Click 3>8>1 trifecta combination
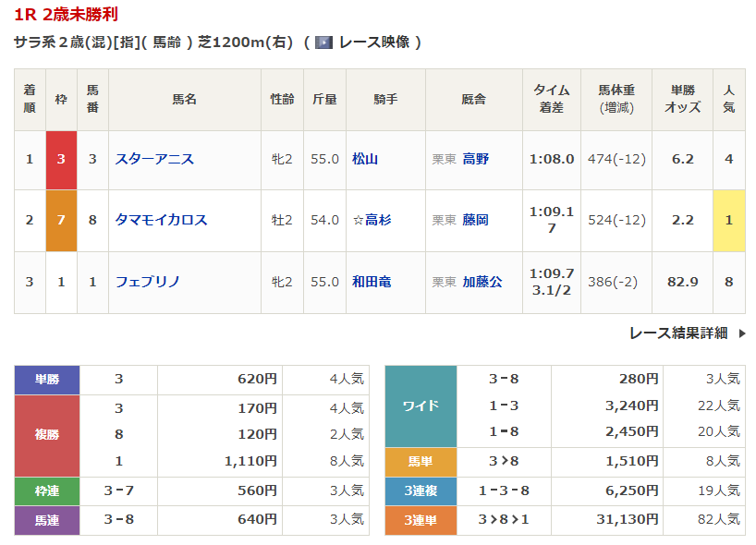The image size is (756, 545). tap(504, 519)
